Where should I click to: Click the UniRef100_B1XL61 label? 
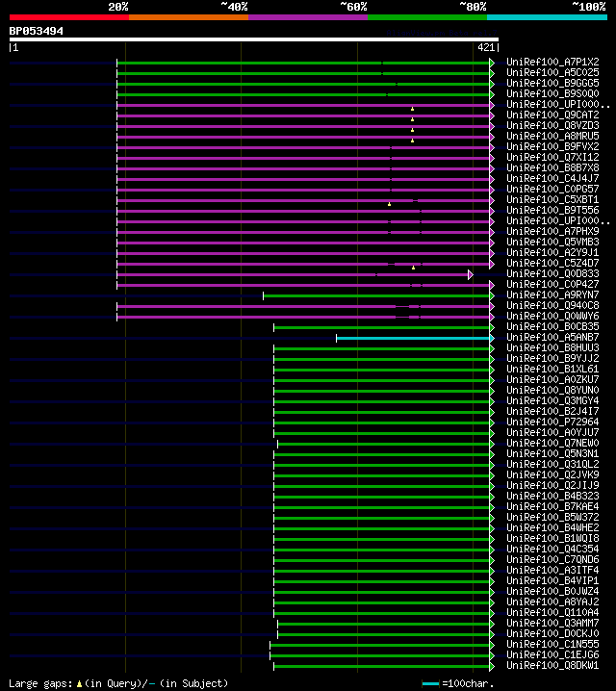pos(552,369)
